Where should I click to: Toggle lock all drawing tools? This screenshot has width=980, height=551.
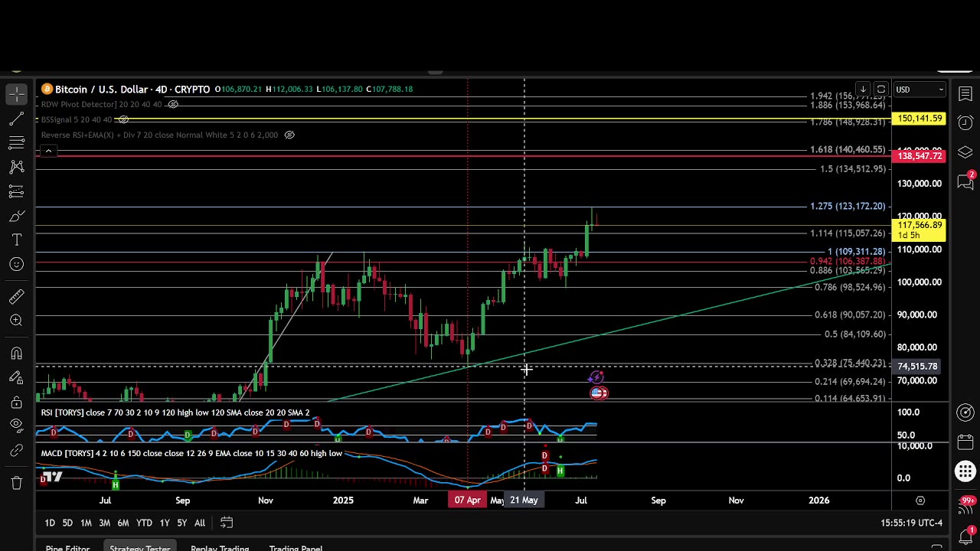coord(16,402)
